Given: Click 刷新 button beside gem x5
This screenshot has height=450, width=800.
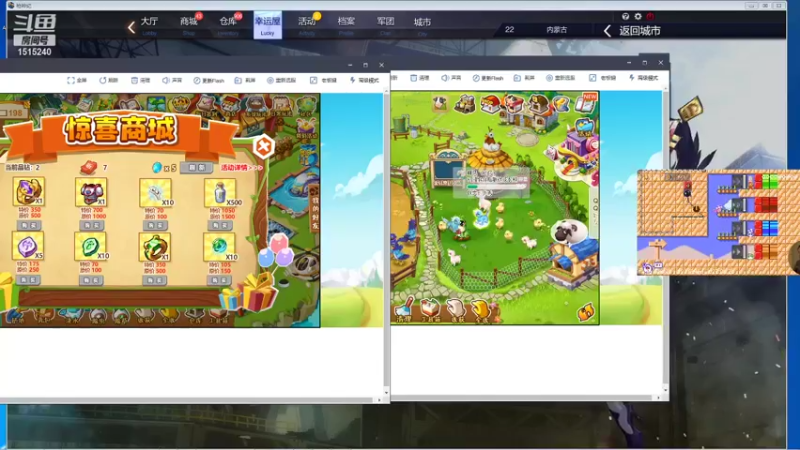Looking at the screenshot, I should click(x=196, y=167).
